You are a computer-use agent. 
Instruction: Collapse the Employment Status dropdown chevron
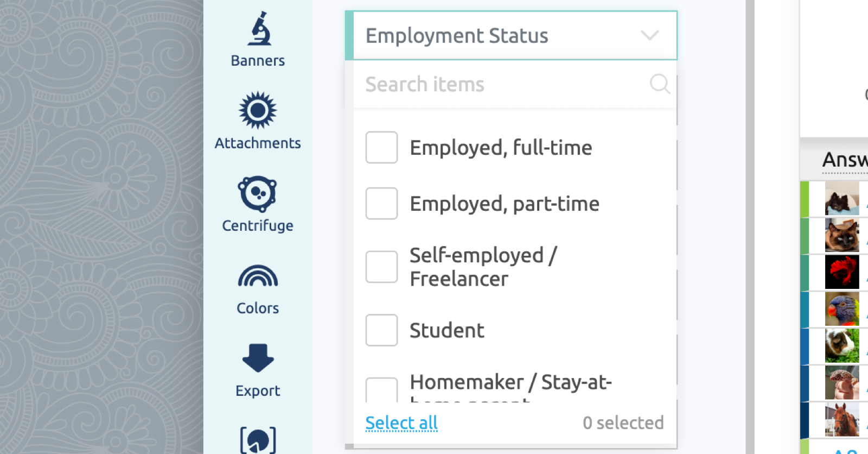point(649,36)
